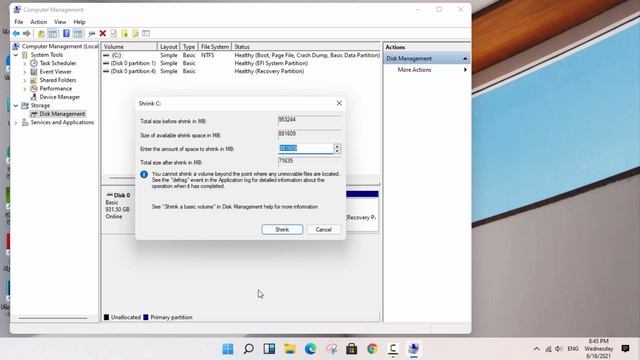Sort by the Status column header
The image size is (640, 360).
coord(306,47)
